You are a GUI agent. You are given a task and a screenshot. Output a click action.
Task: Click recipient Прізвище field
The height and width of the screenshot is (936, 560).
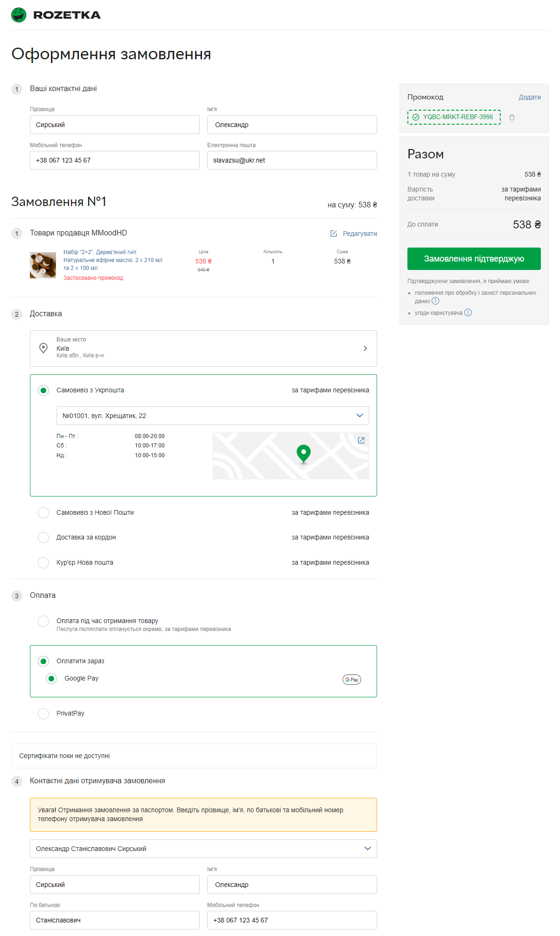[115, 885]
